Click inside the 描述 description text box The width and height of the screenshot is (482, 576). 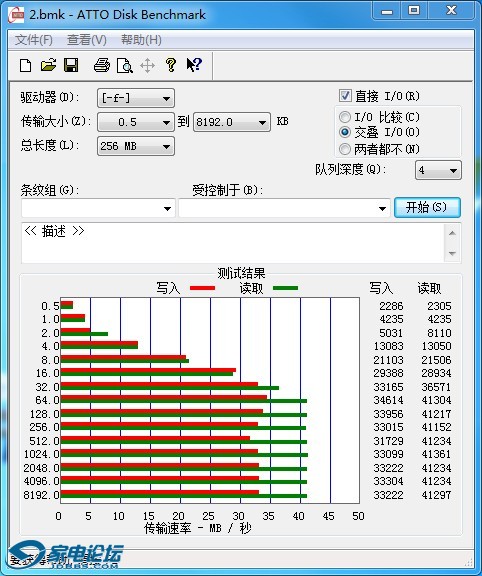point(233,243)
